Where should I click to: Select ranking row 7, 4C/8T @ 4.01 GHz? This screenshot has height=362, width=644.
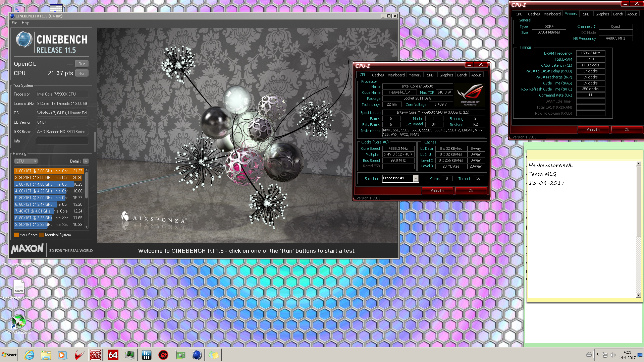[49, 211]
